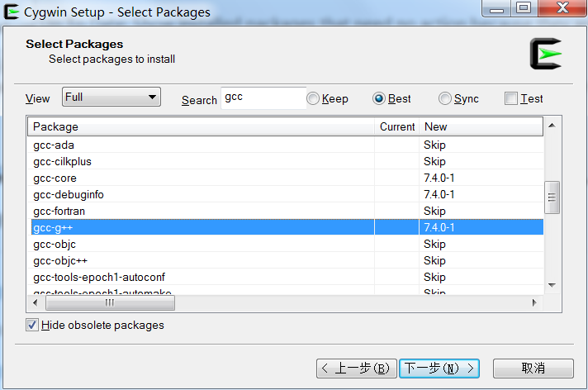Click the Package column header
588x390 pixels.
(x=201, y=127)
